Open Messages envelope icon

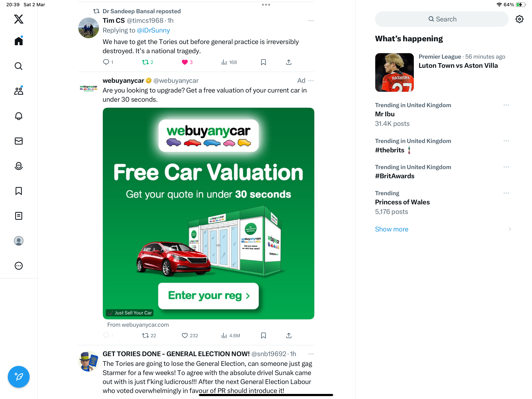(x=18, y=141)
